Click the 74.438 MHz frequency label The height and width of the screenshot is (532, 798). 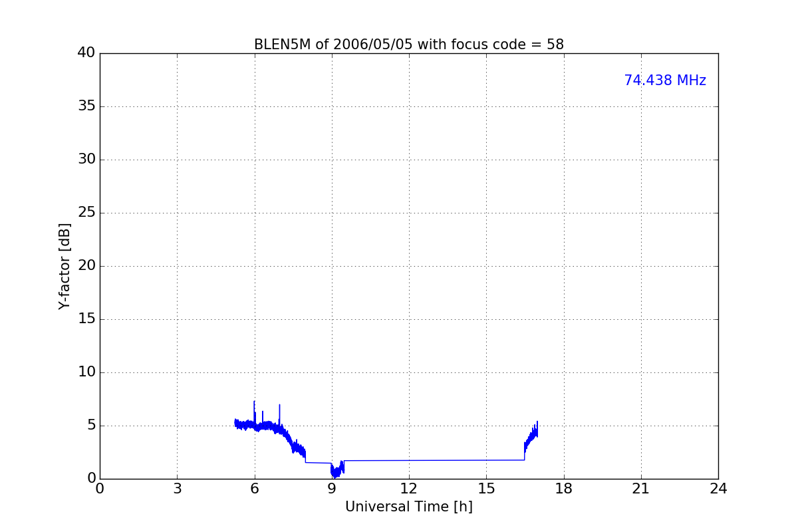(x=665, y=80)
